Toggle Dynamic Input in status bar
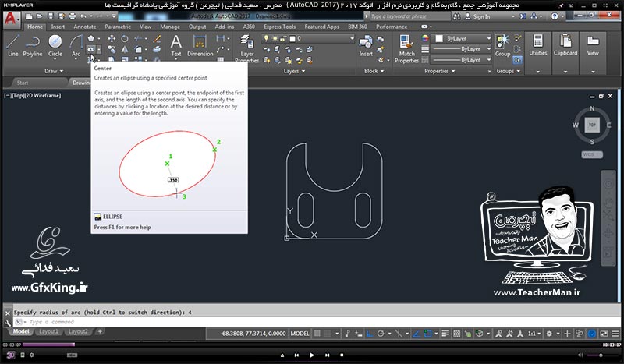Screen dimensions: 624x364 tap(359, 334)
